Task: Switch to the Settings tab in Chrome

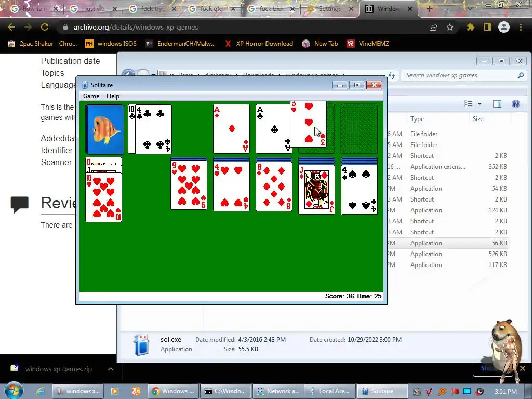Action: pos(330,9)
